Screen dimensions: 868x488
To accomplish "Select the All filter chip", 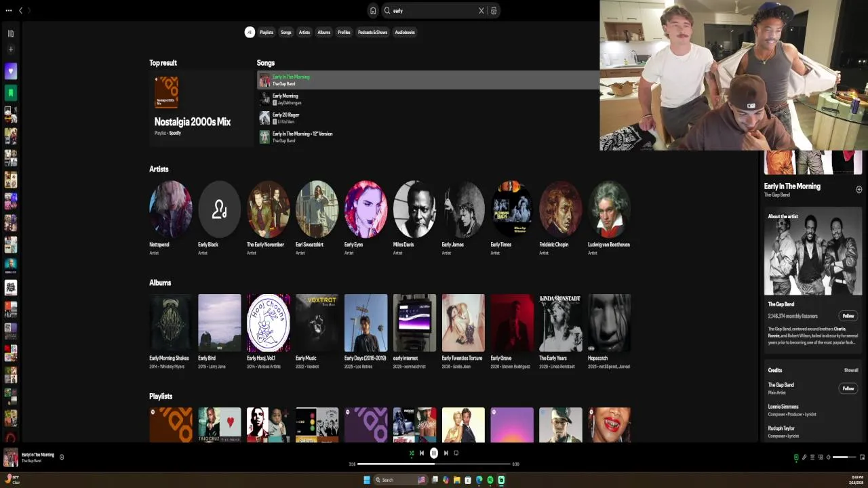I will click(x=250, y=32).
